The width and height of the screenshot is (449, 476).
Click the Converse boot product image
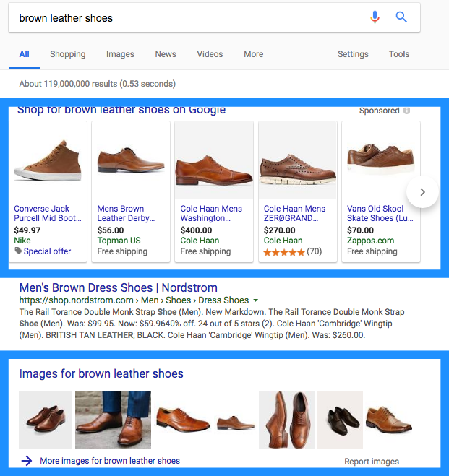[48, 160]
